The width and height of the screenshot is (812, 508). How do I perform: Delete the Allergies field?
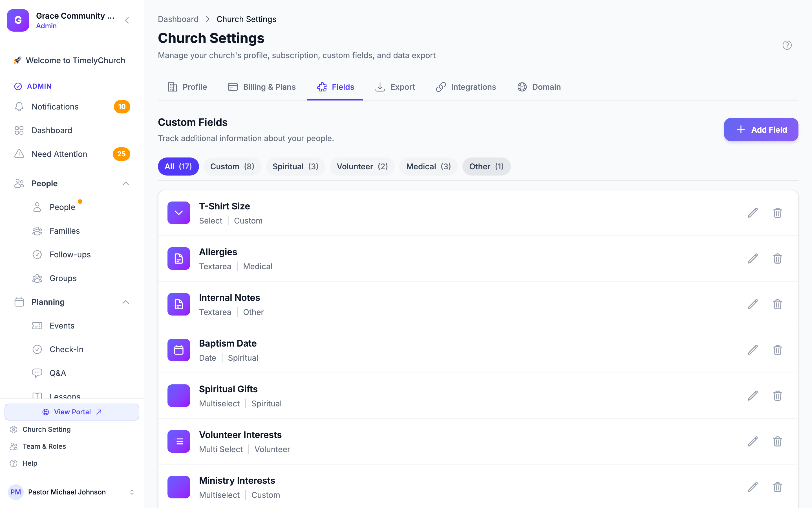pyautogui.click(x=777, y=258)
